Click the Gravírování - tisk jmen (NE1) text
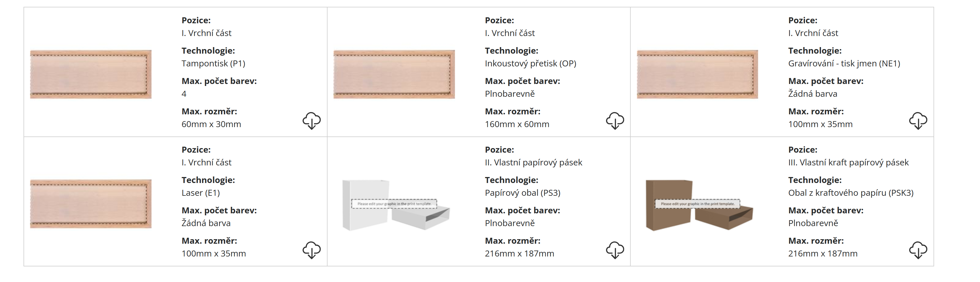 coord(844,63)
